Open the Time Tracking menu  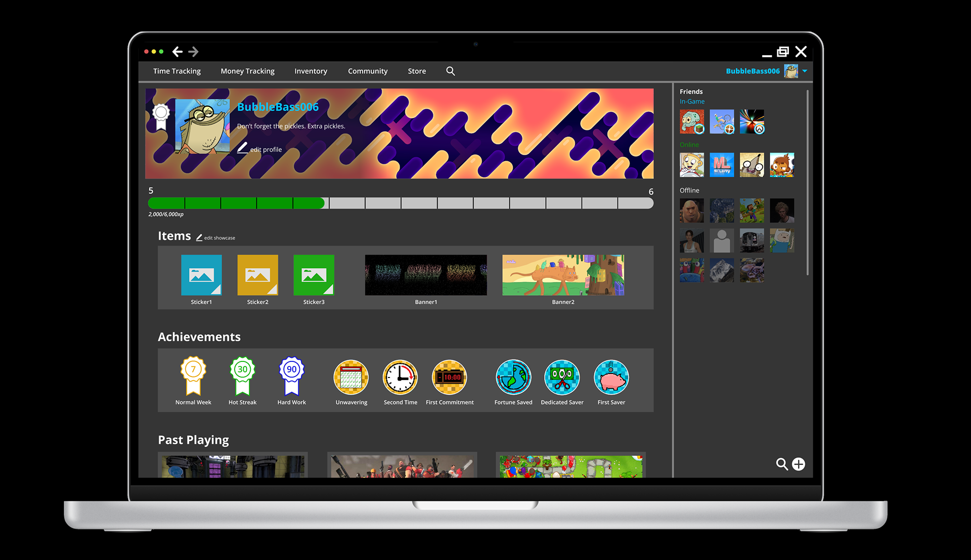176,71
